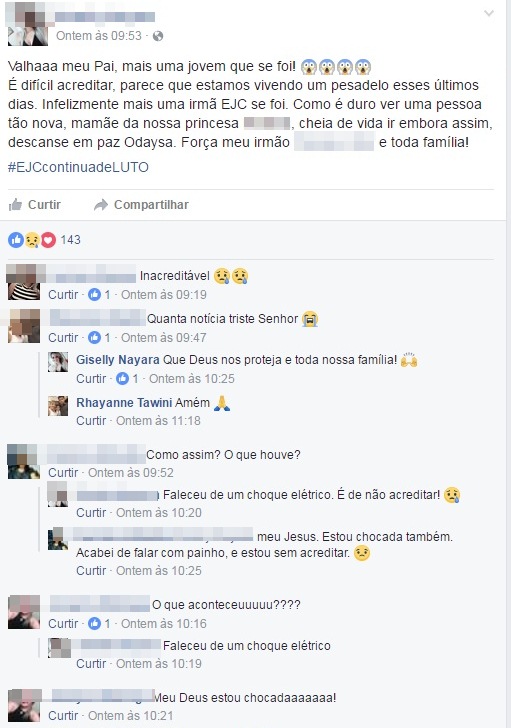Open Rhayanne Tawini's profile name
Viewport: 511px width, 728px height.
coord(124,403)
